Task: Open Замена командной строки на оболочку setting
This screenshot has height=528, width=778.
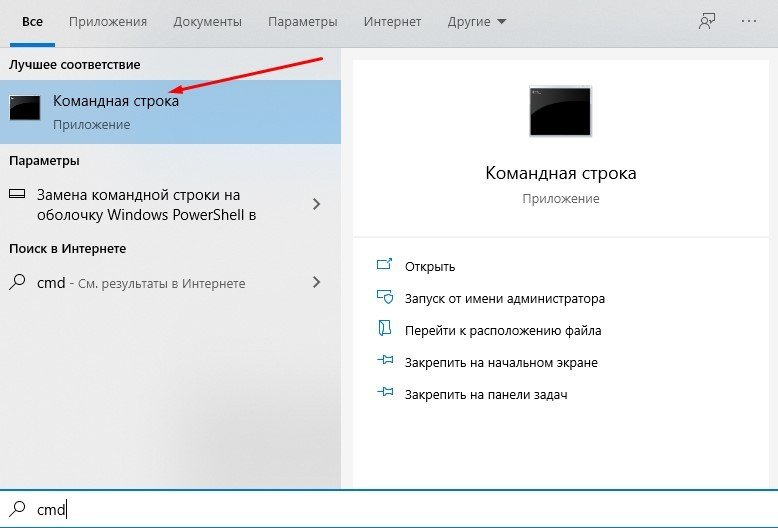Action: (x=170, y=204)
